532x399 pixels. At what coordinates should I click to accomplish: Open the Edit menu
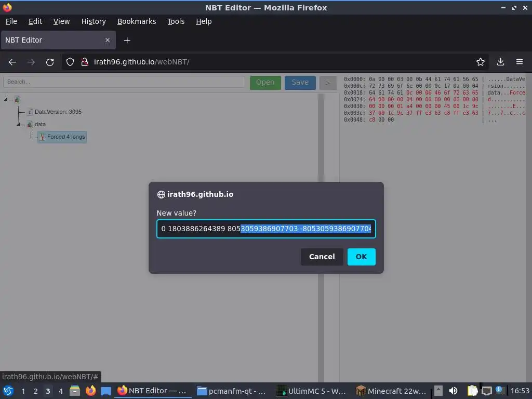tap(35, 21)
